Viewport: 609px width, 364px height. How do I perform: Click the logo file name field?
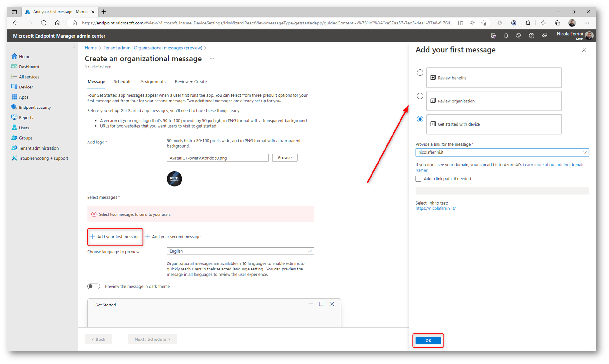point(218,158)
